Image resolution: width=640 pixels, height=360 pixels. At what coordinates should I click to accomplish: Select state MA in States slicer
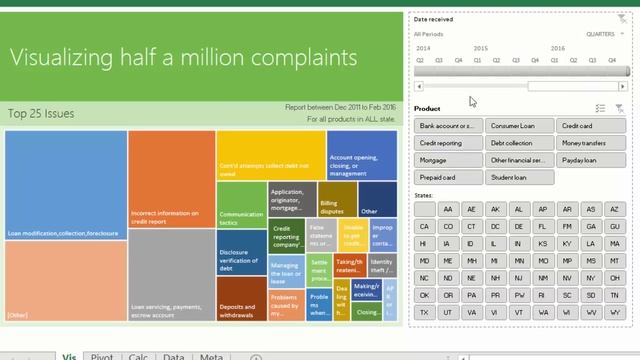615,243
